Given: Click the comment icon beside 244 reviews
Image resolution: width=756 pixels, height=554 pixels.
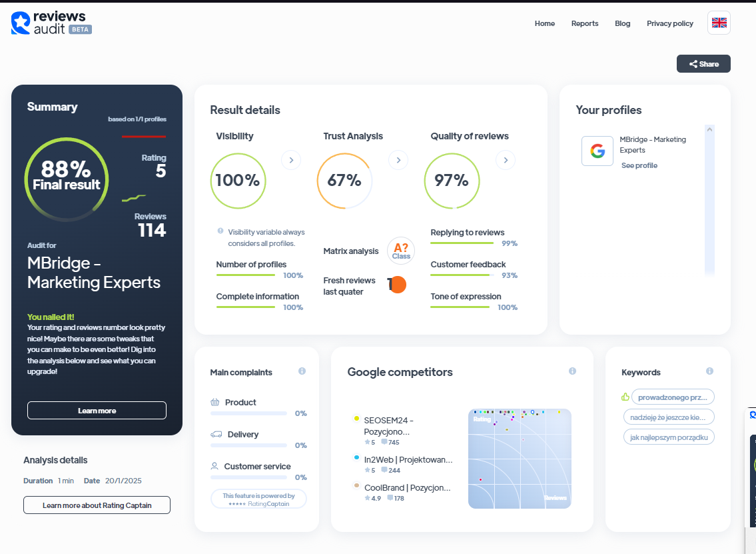Looking at the screenshot, I should click(x=384, y=470).
